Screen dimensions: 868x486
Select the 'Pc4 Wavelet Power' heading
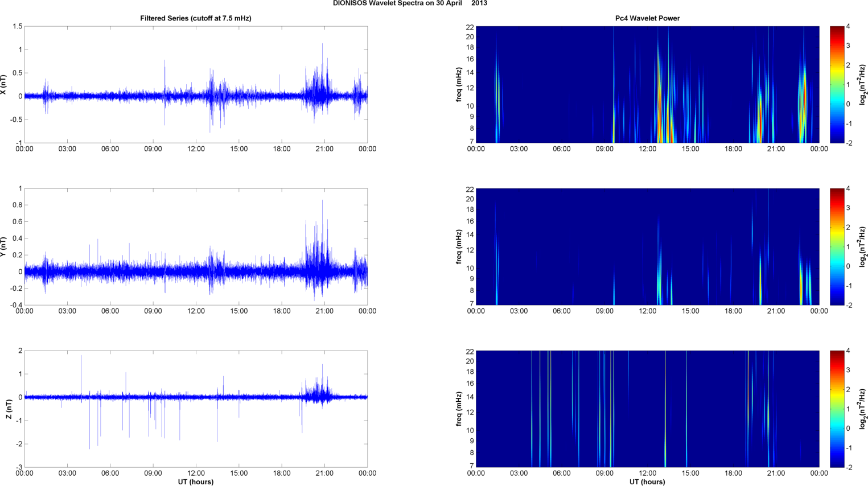point(647,18)
